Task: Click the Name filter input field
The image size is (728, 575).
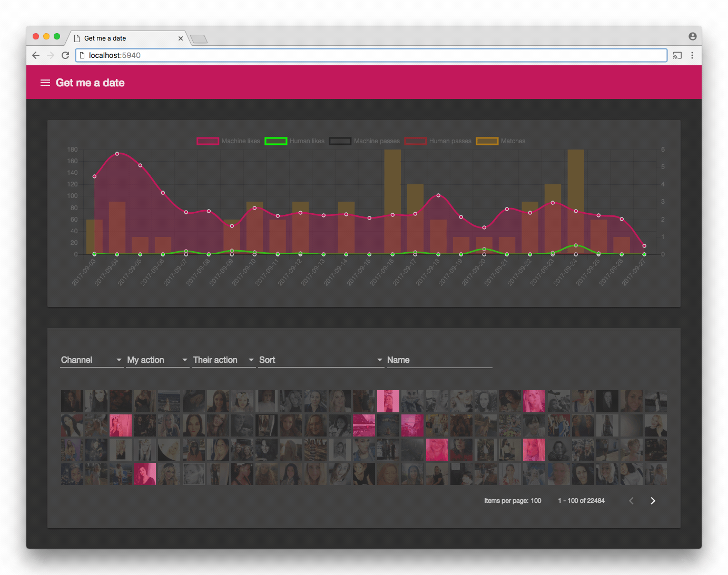Action: coord(439,360)
